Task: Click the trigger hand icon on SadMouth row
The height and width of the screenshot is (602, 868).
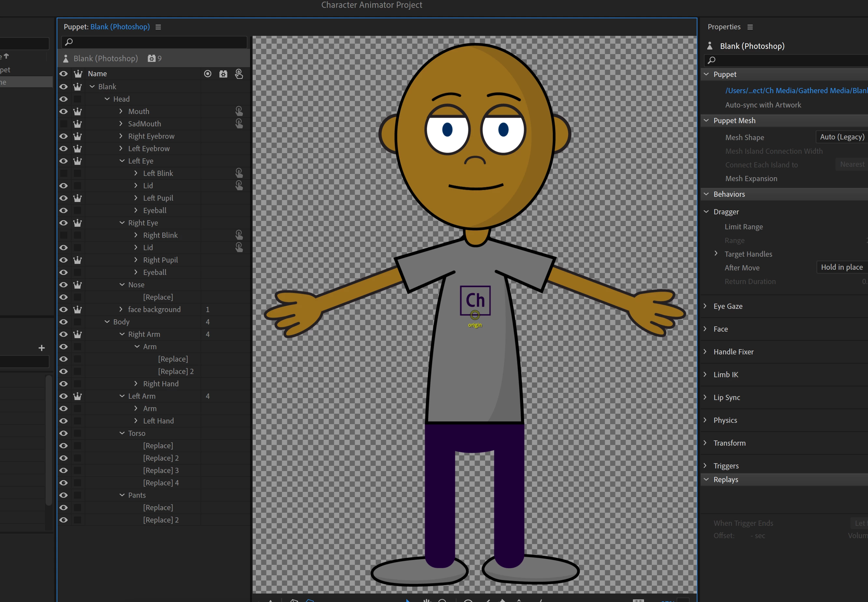Action: pyautogui.click(x=239, y=123)
